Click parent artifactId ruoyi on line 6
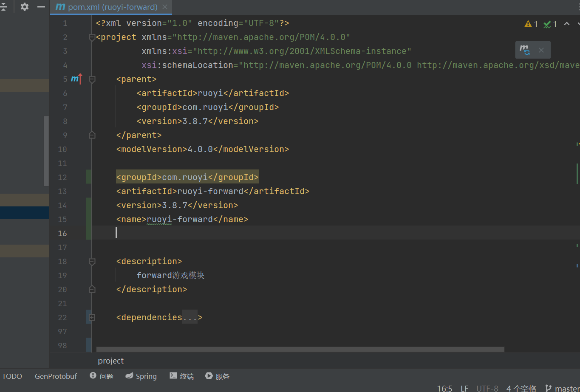 click(x=213, y=93)
